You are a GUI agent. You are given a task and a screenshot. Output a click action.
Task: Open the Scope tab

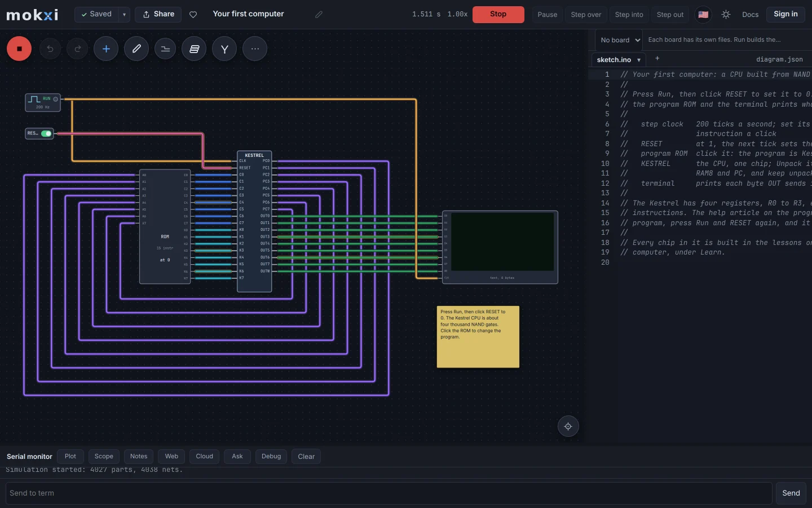pos(104,457)
